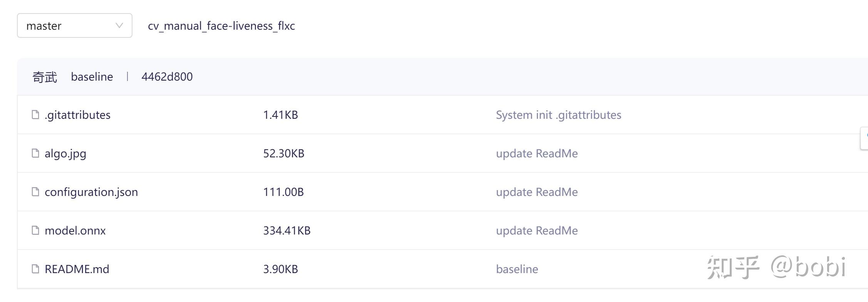Open baseline commit message for README.md

tap(517, 269)
